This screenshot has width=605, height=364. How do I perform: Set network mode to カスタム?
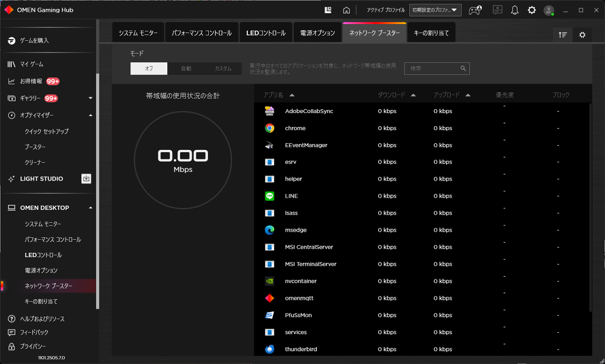coord(223,69)
